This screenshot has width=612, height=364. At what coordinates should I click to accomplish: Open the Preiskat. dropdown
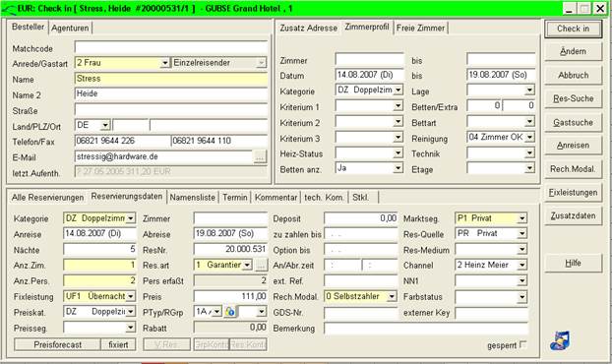pyautogui.click(x=131, y=312)
